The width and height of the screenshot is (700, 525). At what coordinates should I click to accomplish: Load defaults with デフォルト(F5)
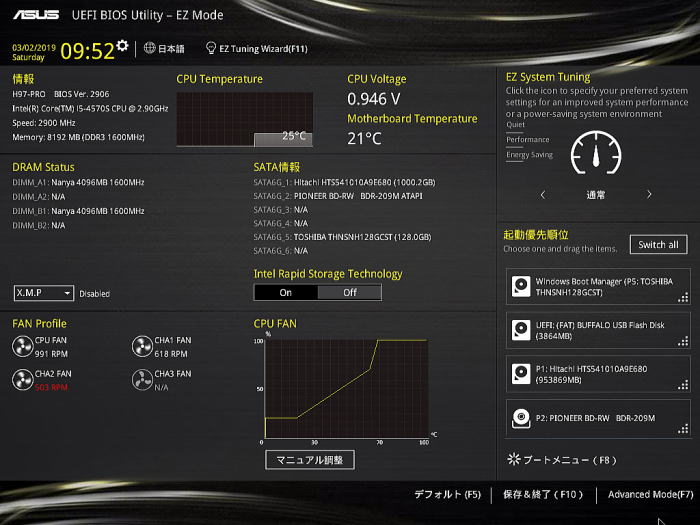coord(447,495)
